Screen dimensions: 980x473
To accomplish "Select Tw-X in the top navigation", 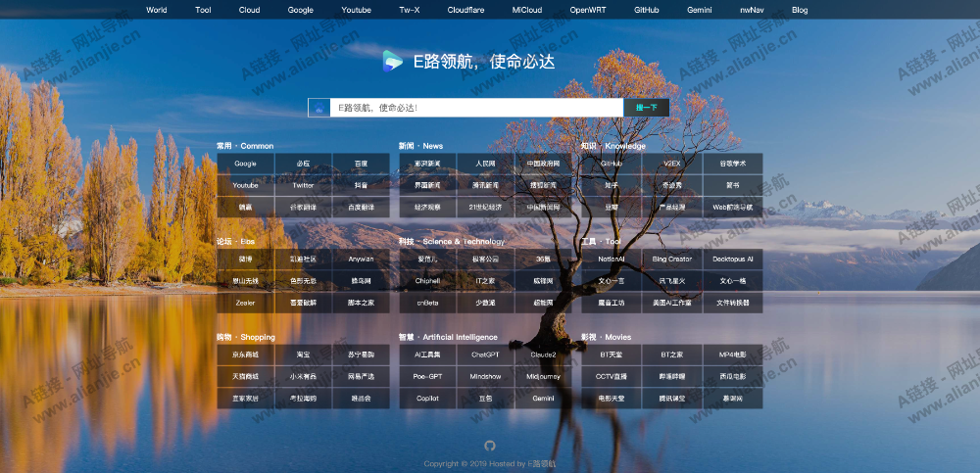I will pos(410,10).
